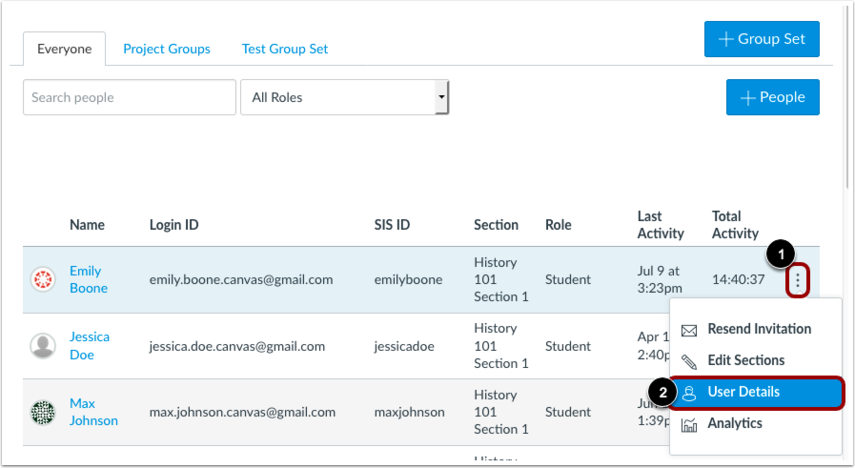Click Emily Boone's avatar image

pyautogui.click(x=43, y=279)
